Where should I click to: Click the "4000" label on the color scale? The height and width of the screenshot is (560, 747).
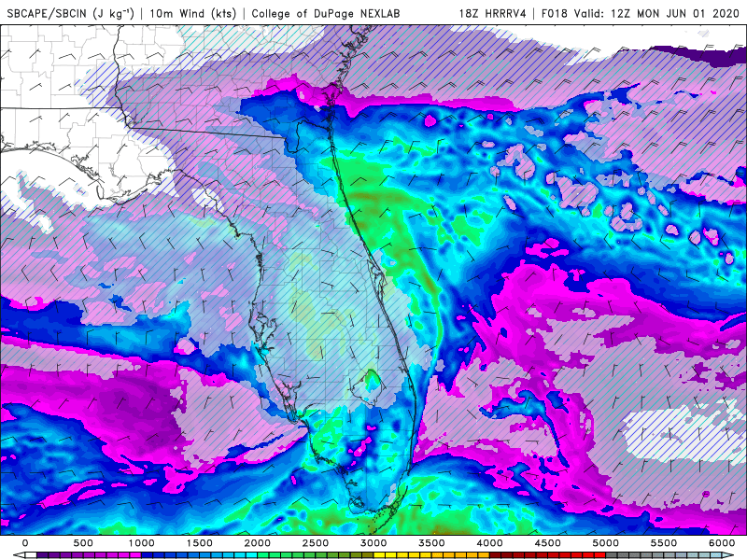(x=489, y=543)
